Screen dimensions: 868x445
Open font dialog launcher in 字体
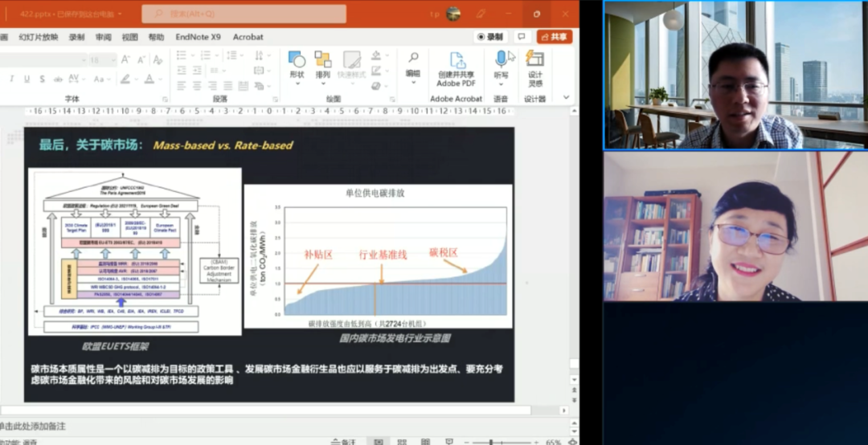click(x=165, y=99)
